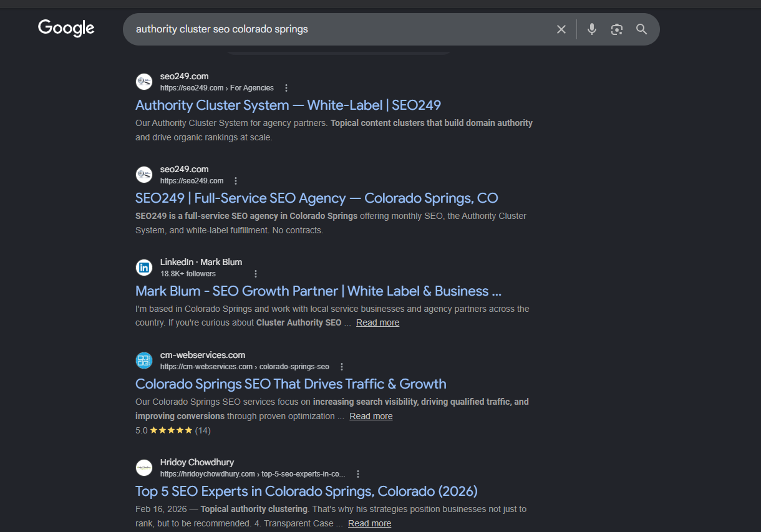Click cm-webservices.com site name text

coord(203,355)
